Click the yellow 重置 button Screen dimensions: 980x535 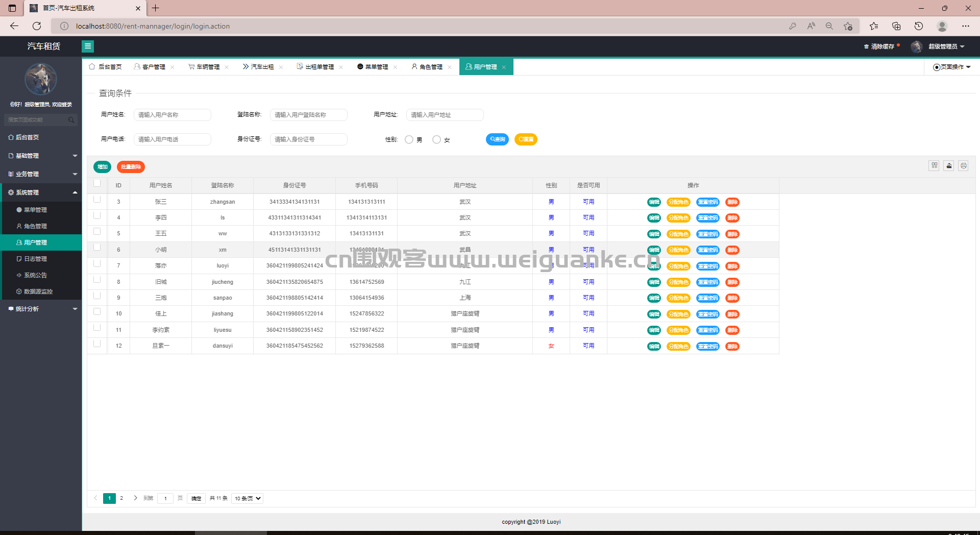point(526,139)
